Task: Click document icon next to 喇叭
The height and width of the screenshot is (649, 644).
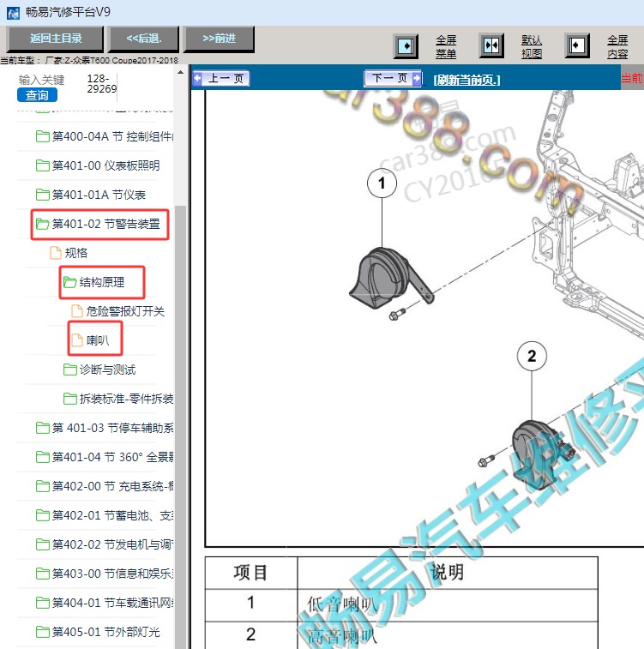Action: 77,340
